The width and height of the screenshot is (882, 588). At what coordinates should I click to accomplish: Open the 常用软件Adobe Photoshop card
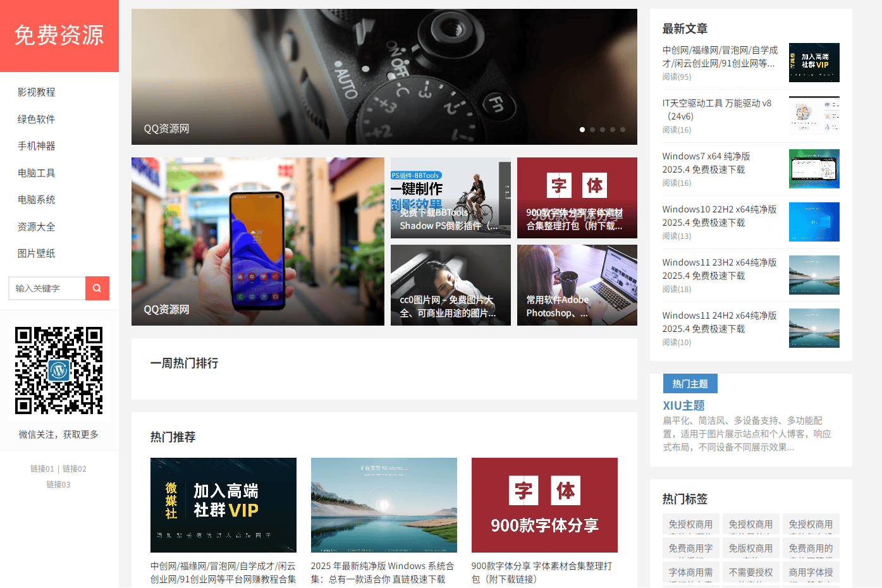click(x=577, y=285)
